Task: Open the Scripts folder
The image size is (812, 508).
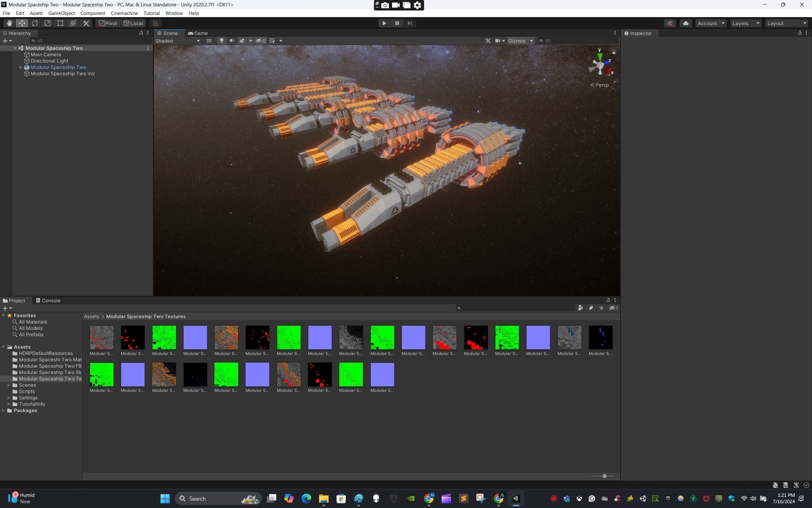Action: (27, 391)
